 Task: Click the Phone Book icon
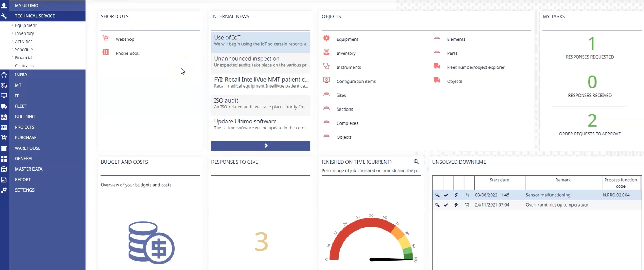105,52
